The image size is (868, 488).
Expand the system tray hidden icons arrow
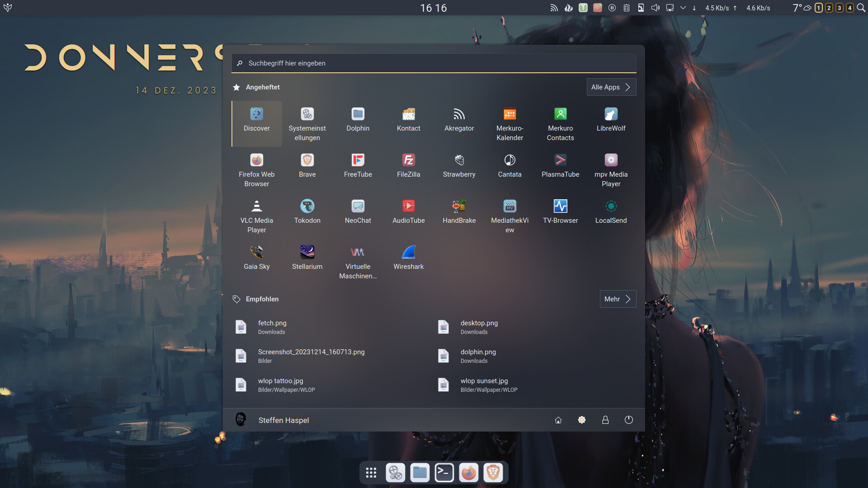(x=683, y=8)
